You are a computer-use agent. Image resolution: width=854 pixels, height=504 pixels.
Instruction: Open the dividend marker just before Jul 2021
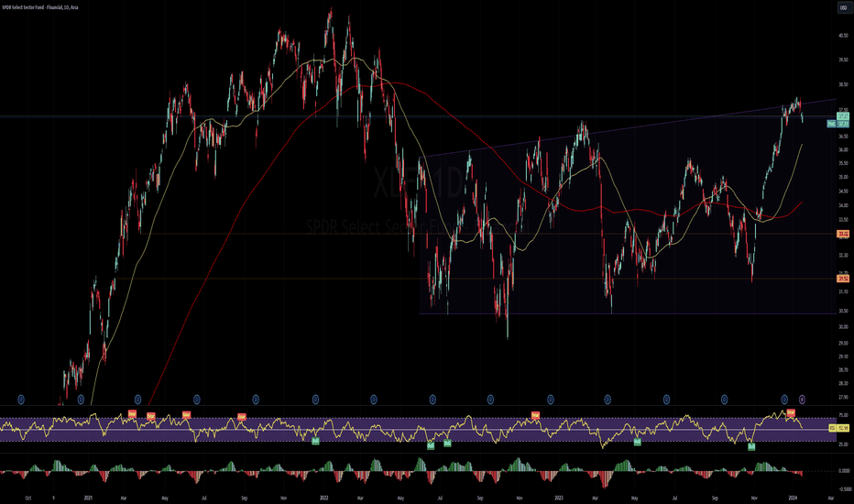click(x=197, y=400)
